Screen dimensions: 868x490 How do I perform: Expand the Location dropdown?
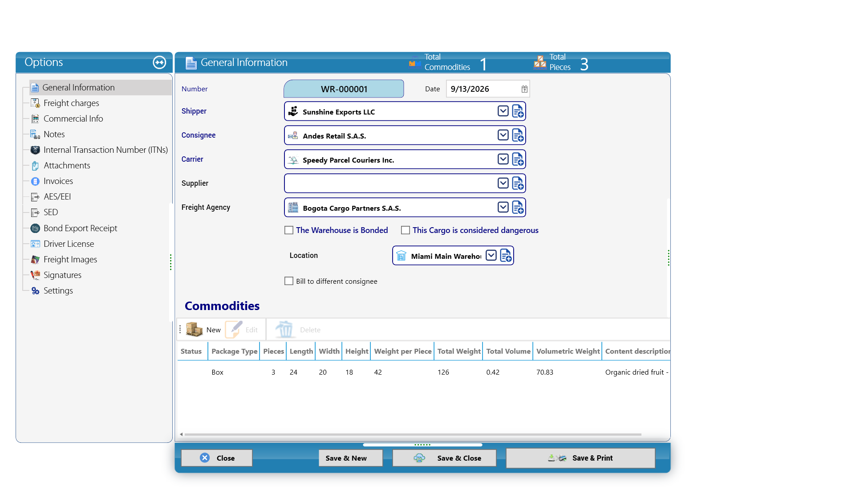tap(491, 256)
